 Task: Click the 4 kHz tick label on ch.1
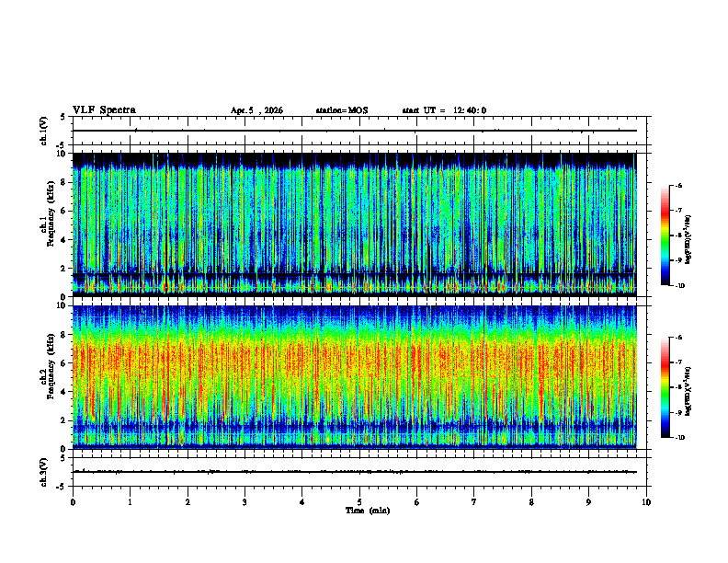64,240
